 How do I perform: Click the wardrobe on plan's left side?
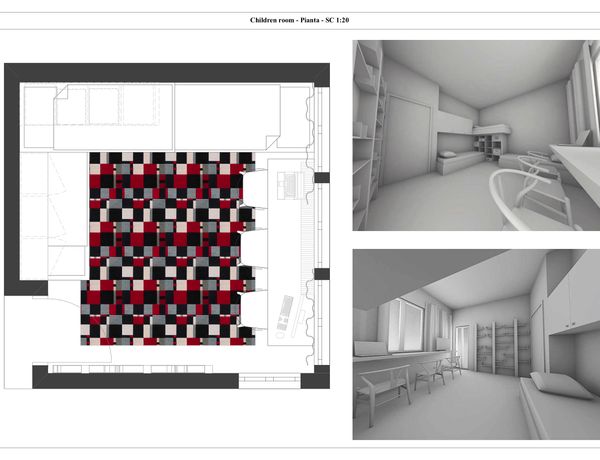click(x=40, y=210)
